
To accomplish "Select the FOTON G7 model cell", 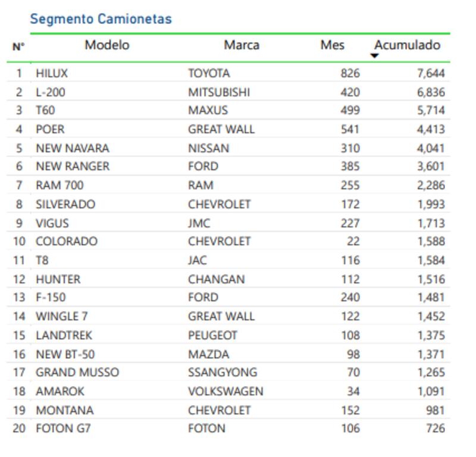I will click(x=63, y=428).
